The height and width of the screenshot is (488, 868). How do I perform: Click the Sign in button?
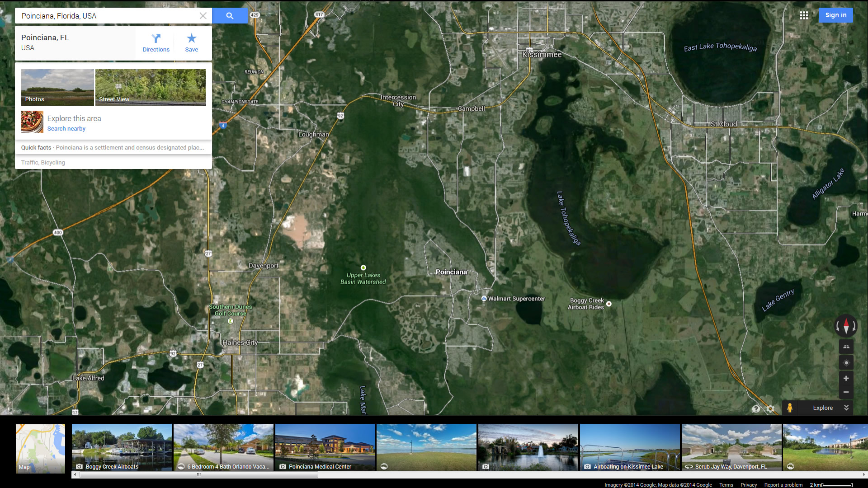(835, 15)
